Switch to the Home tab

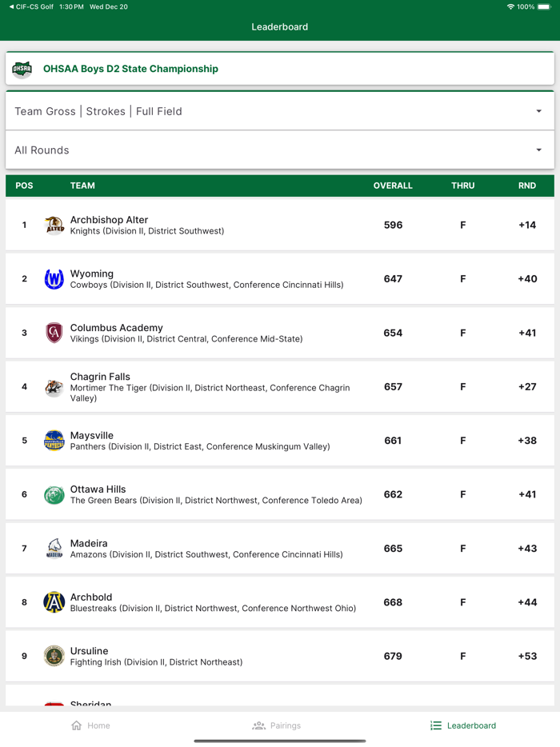(x=90, y=725)
